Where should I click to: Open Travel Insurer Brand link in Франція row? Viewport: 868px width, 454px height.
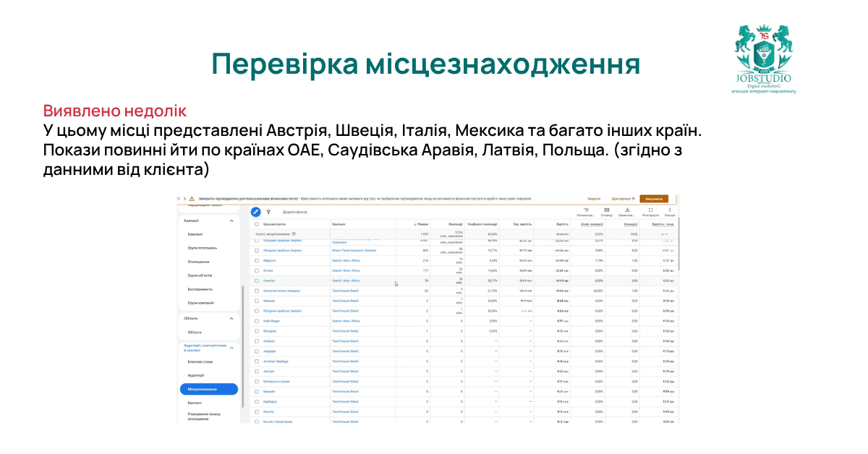[x=345, y=301]
